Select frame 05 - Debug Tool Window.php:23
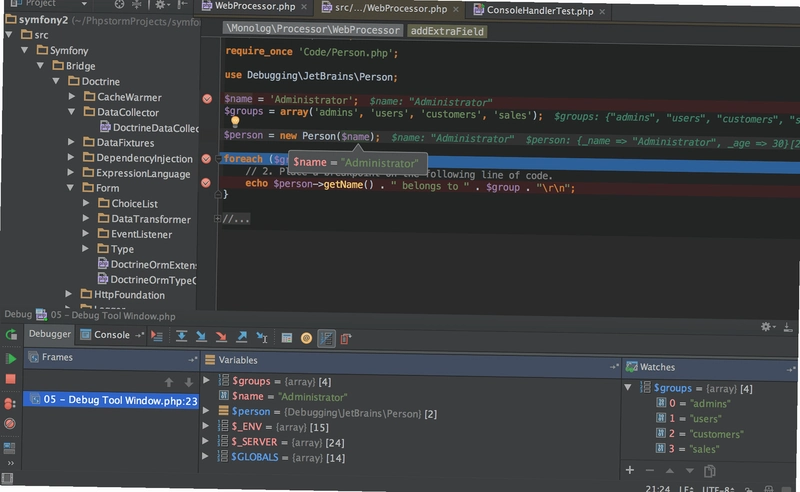Image resolution: width=800 pixels, height=492 pixels. pyautogui.click(x=111, y=400)
